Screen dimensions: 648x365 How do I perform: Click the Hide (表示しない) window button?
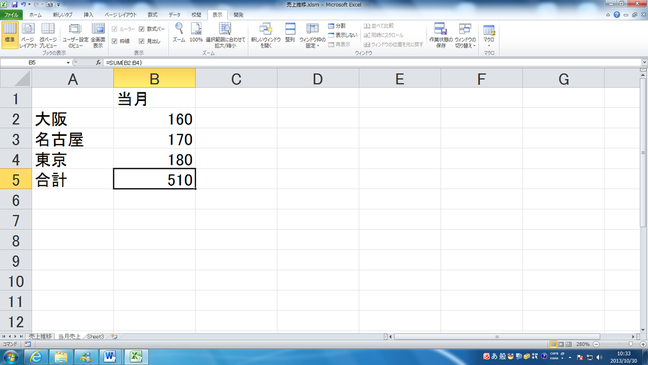[343, 35]
